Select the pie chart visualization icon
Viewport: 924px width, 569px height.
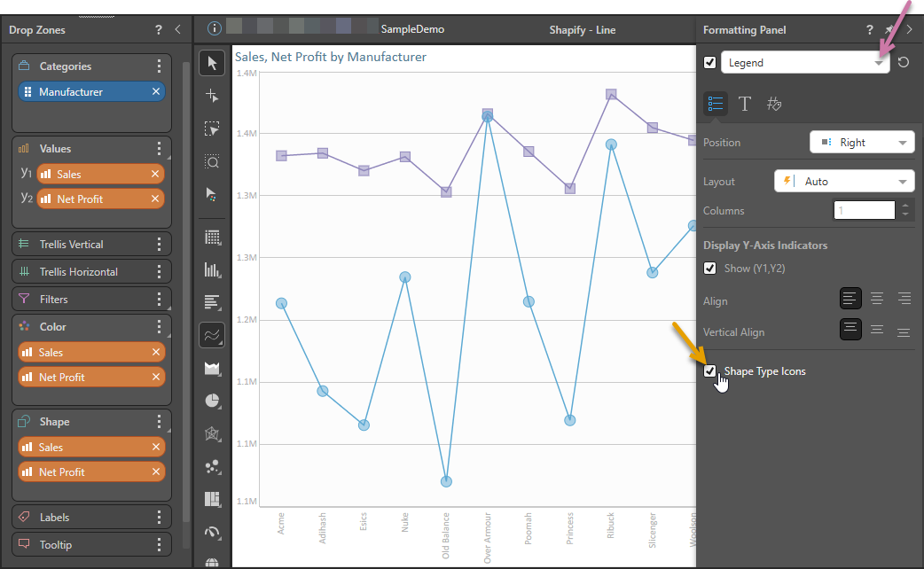pos(212,401)
